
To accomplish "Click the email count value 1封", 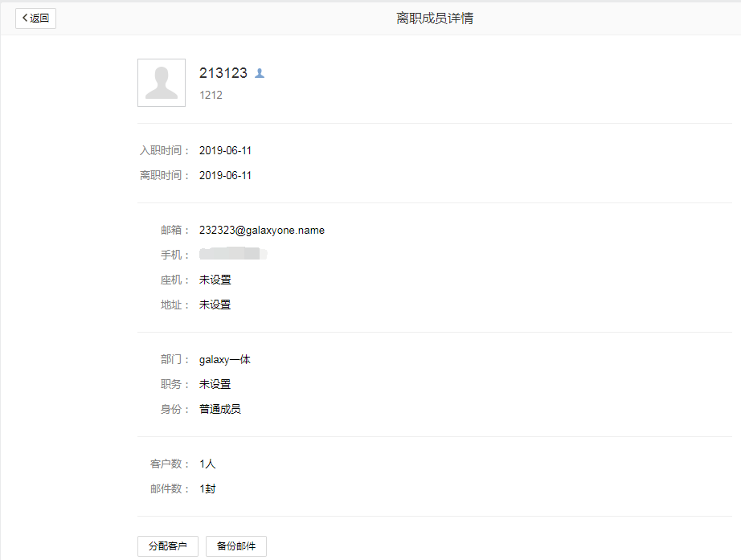I will pos(207,488).
